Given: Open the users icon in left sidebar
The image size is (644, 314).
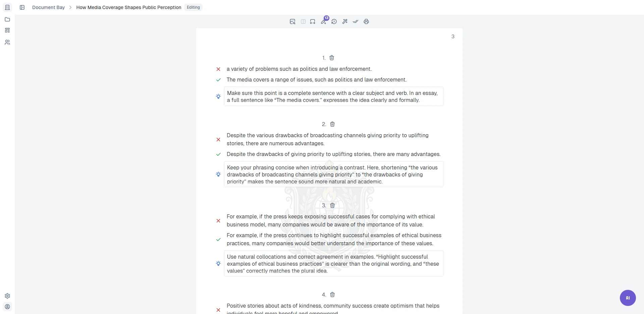Looking at the screenshot, I should point(7,42).
